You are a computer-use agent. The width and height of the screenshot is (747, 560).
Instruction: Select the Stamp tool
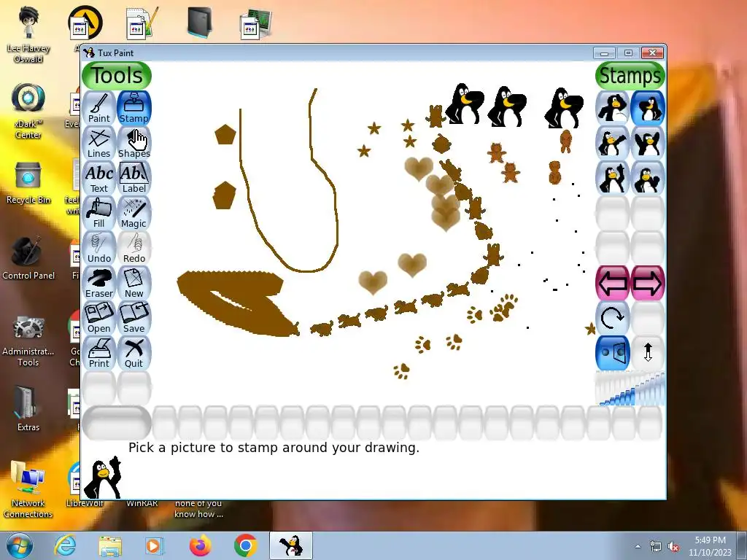(134, 108)
